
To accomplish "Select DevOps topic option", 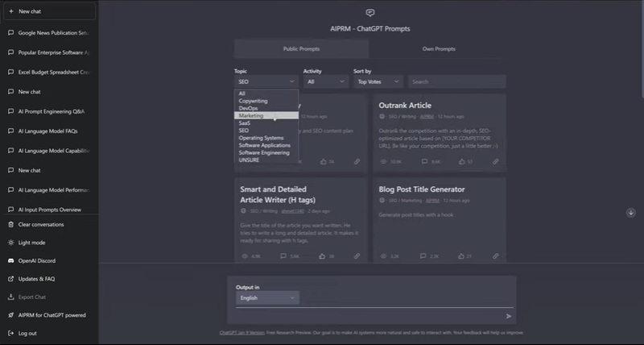I will point(266,108).
